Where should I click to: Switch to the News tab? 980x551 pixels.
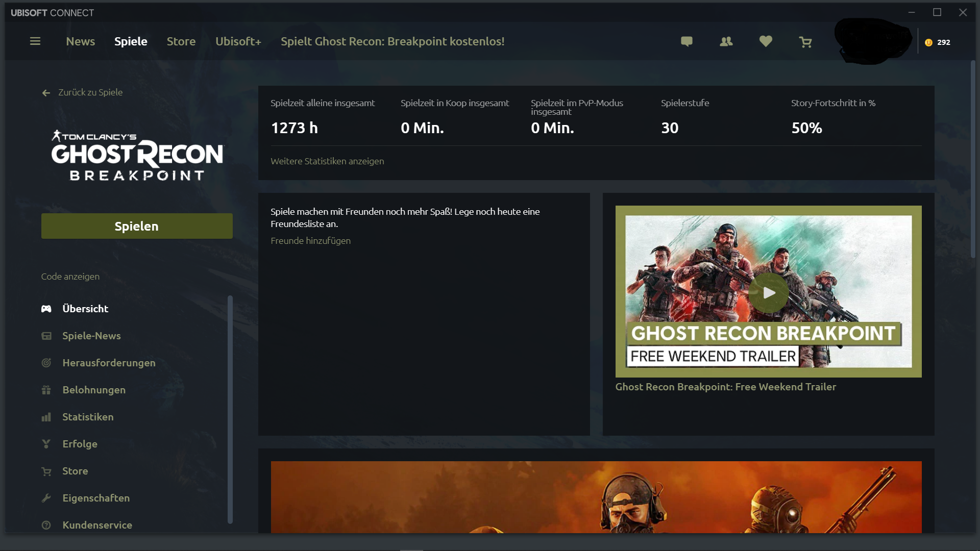(80, 41)
